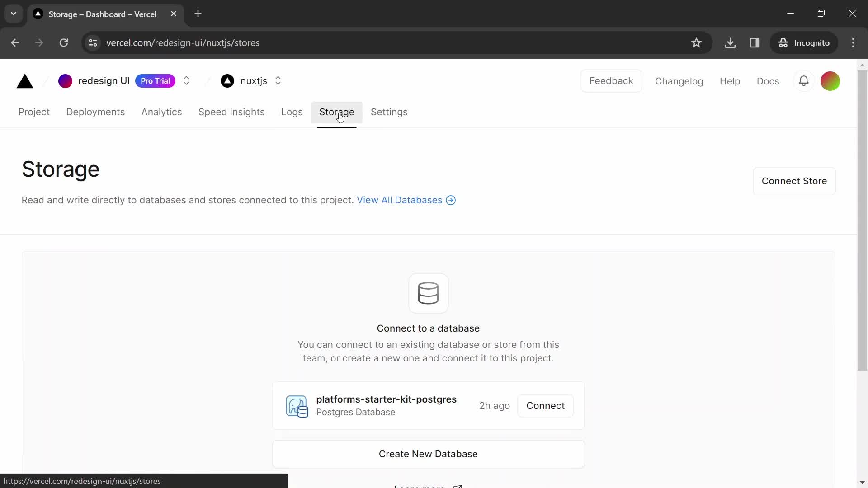Select the Settings tab
The width and height of the screenshot is (868, 488).
(x=389, y=112)
